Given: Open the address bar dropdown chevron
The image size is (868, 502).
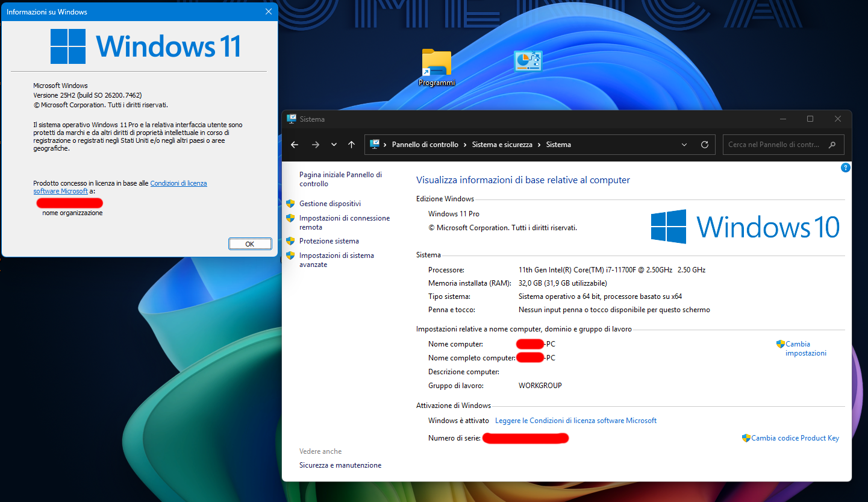Looking at the screenshot, I should (x=684, y=145).
